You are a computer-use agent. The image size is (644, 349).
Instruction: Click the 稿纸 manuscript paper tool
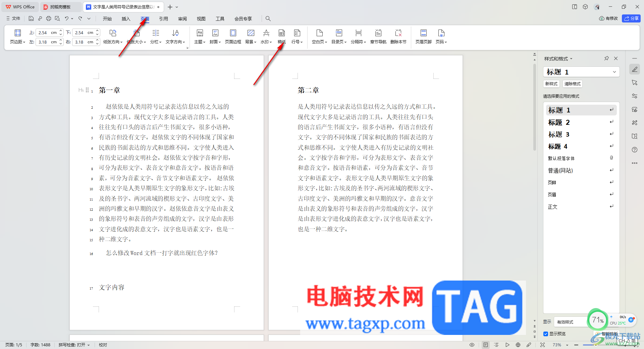(x=282, y=37)
